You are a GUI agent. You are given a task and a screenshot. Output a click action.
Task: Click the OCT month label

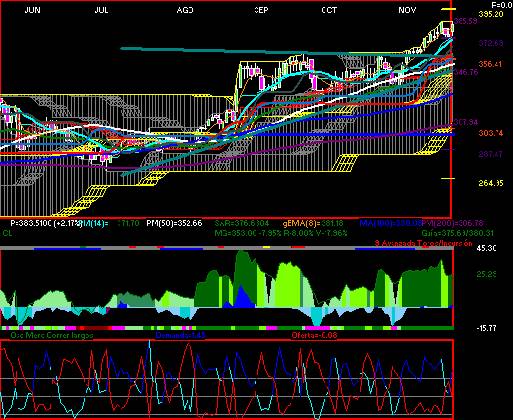(x=329, y=10)
